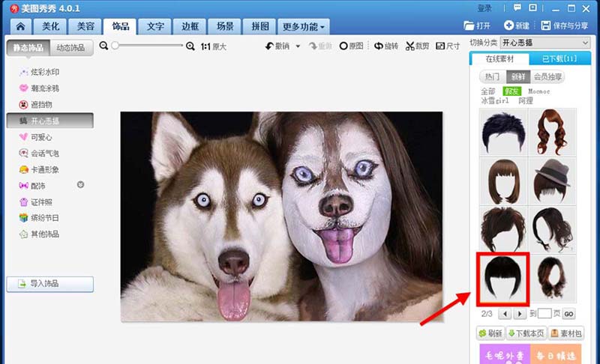
Task: Click the 导入饰品 import button
Action: 50,284
